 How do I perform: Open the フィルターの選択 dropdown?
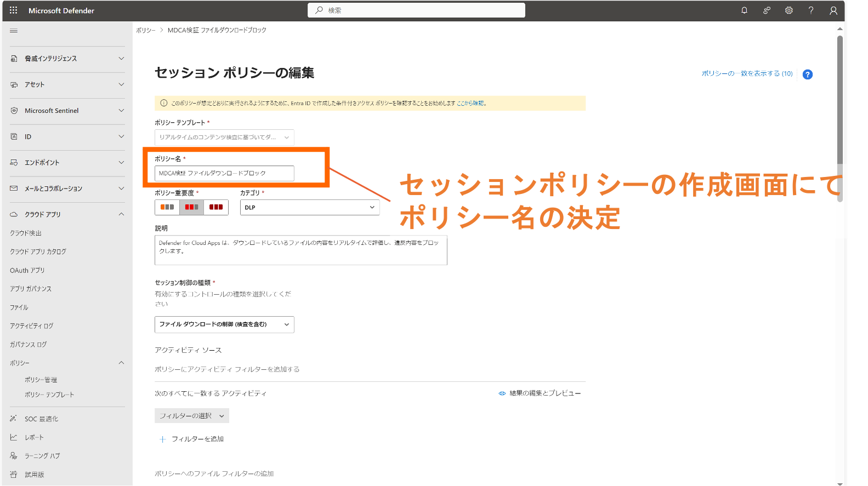(191, 416)
